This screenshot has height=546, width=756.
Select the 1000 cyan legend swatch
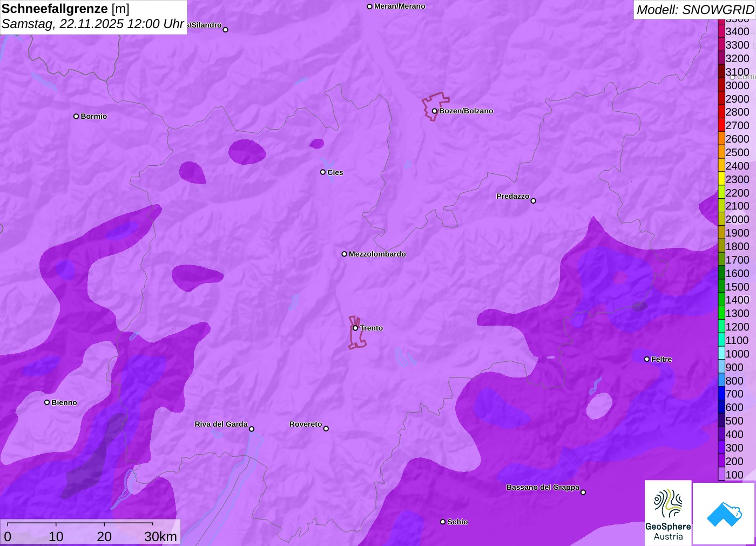click(x=721, y=354)
